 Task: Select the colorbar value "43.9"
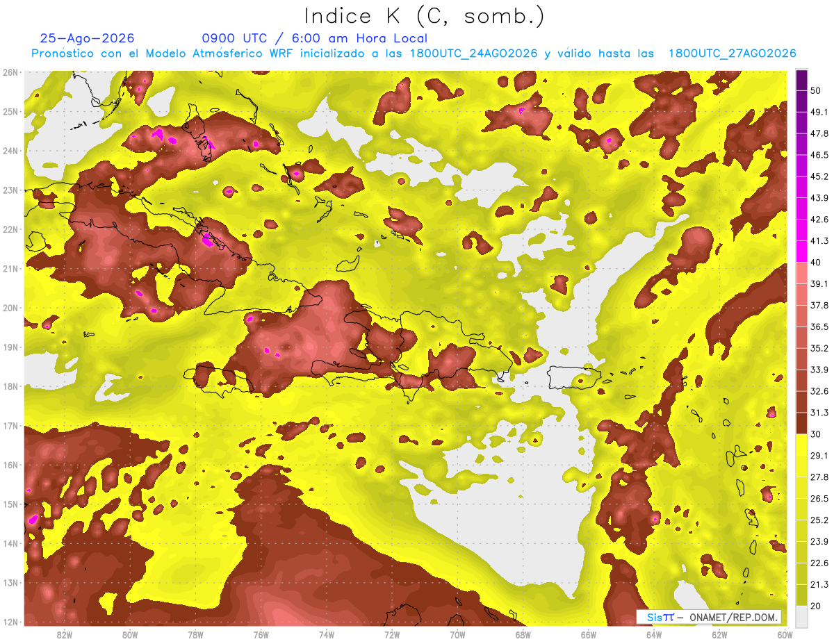(819, 198)
